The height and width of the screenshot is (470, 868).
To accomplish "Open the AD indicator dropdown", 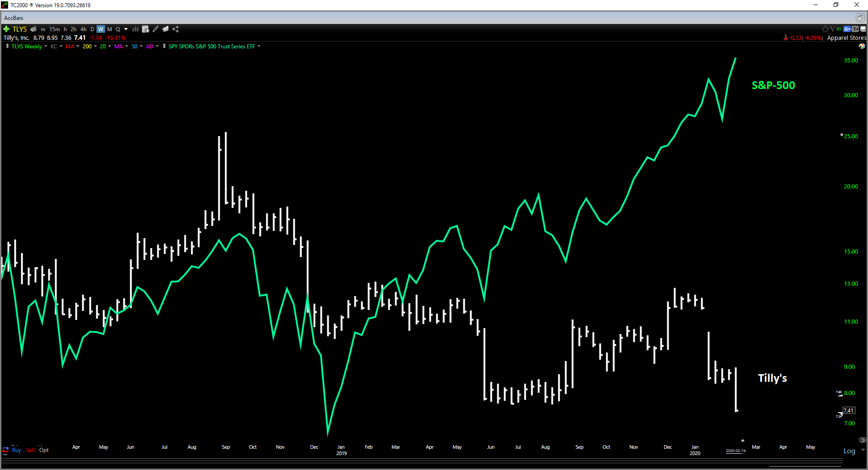I will pos(157,46).
